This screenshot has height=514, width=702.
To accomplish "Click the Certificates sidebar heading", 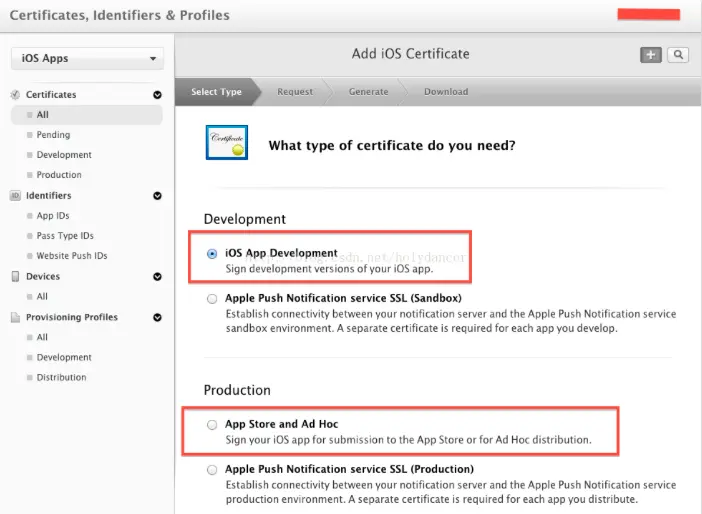I will [x=51, y=95].
